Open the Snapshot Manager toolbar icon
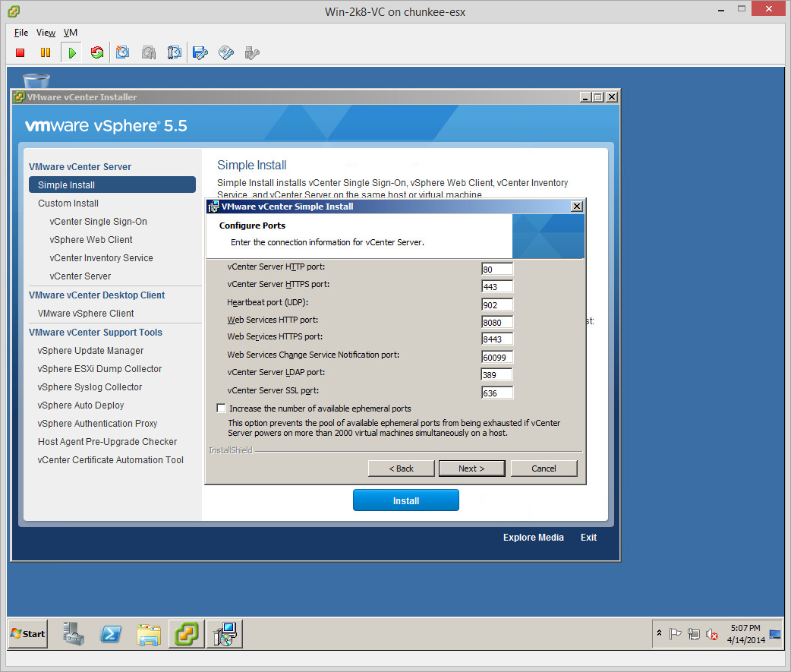Viewport: 791px width, 672px height. 175,52
